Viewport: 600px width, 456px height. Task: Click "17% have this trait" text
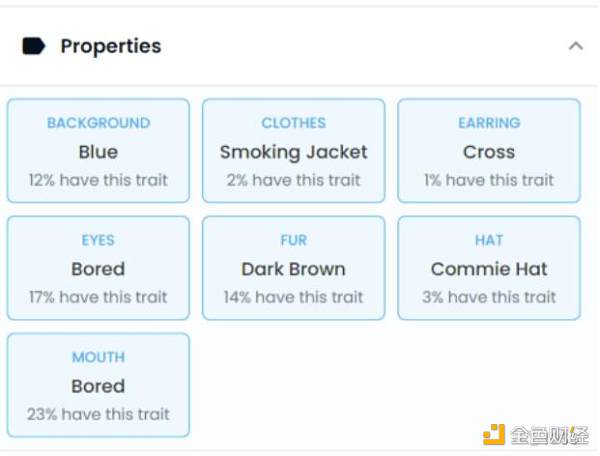[98, 297]
